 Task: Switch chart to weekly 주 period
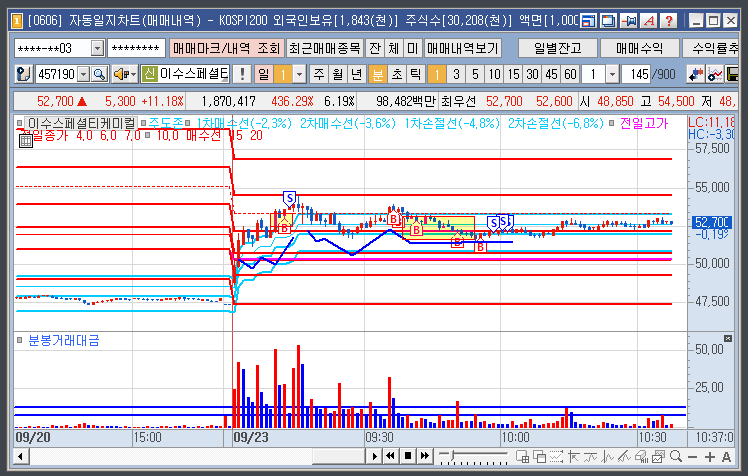[319, 74]
